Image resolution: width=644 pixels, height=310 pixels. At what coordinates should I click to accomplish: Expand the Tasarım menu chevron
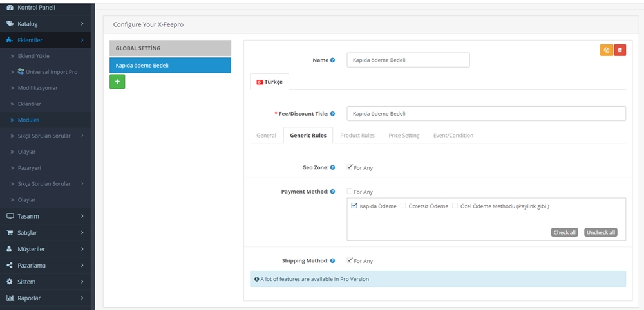(82, 216)
